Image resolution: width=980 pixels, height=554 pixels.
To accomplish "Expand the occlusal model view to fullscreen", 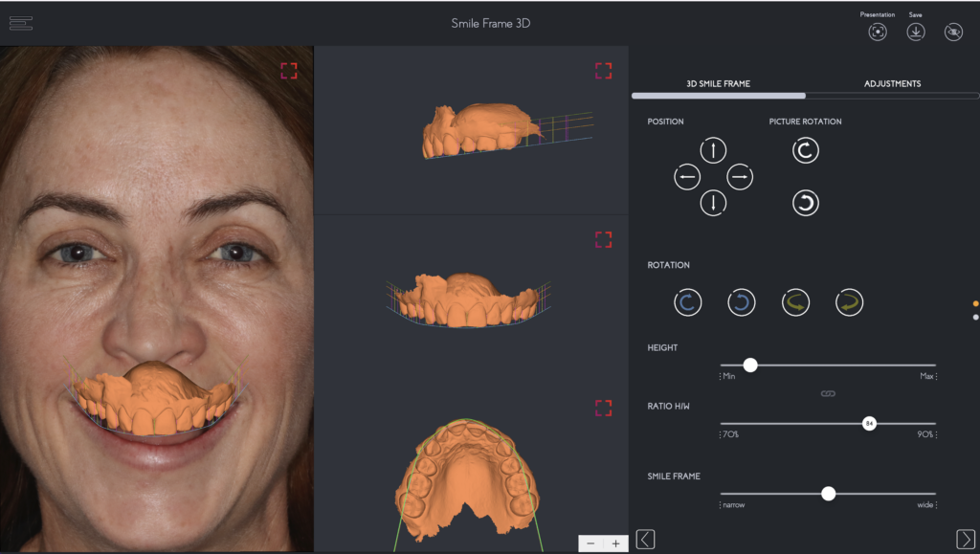I will pos(603,408).
